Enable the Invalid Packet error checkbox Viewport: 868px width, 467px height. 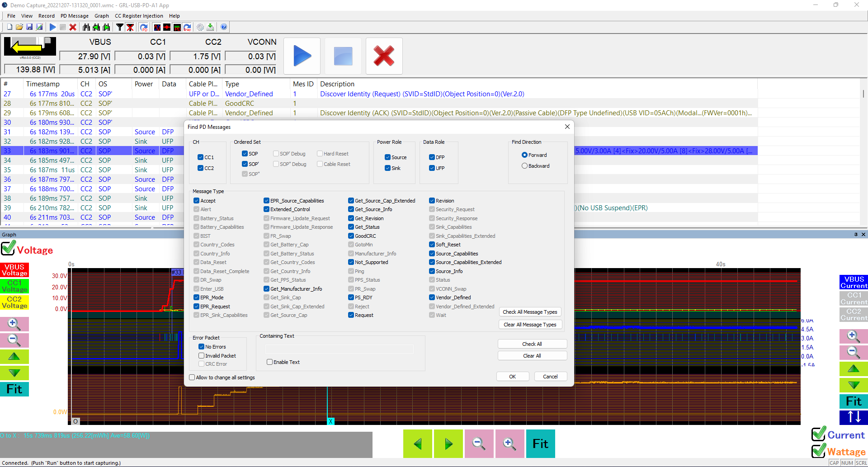point(201,355)
